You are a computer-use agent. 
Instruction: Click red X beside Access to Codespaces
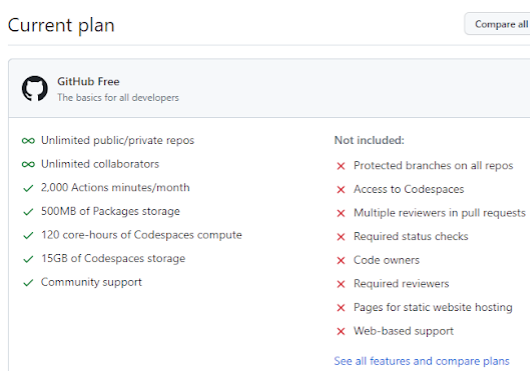[x=341, y=190]
